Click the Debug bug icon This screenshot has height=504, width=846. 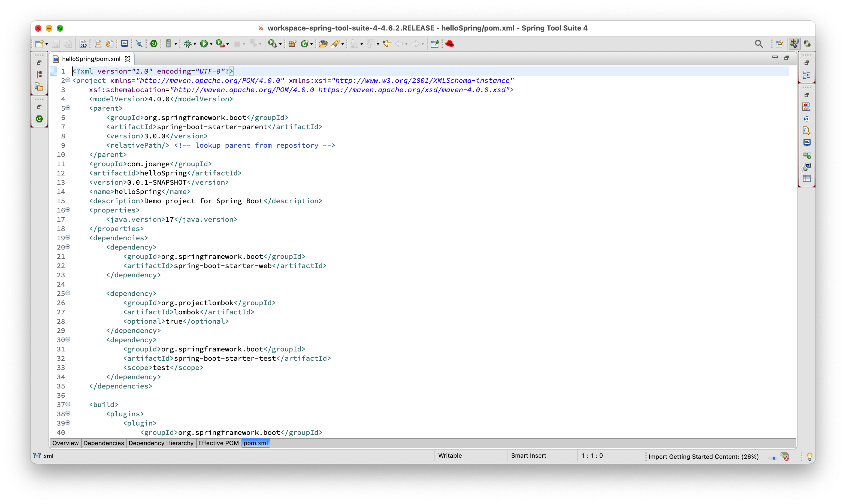pos(188,44)
